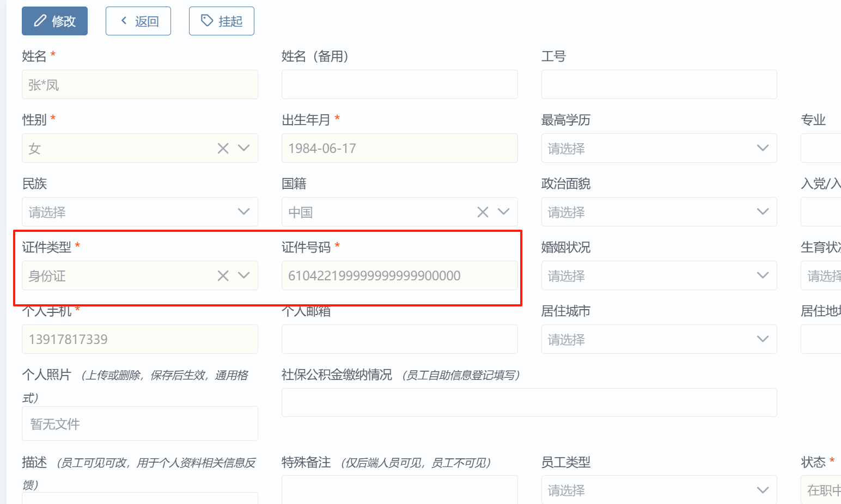The width and height of the screenshot is (841, 504).
Task: Focus the 工号 employee number field
Action: pyautogui.click(x=659, y=85)
